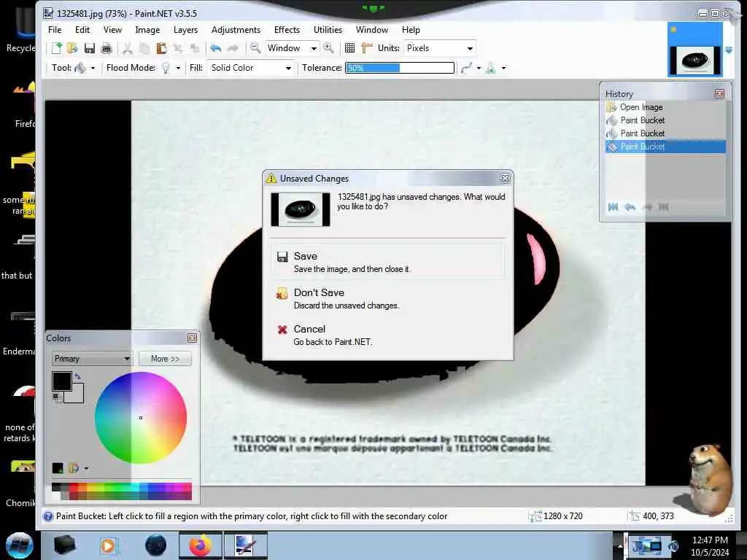Click the Redo arrow icon
Image resolution: width=747 pixels, height=560 pixels.
233,48
